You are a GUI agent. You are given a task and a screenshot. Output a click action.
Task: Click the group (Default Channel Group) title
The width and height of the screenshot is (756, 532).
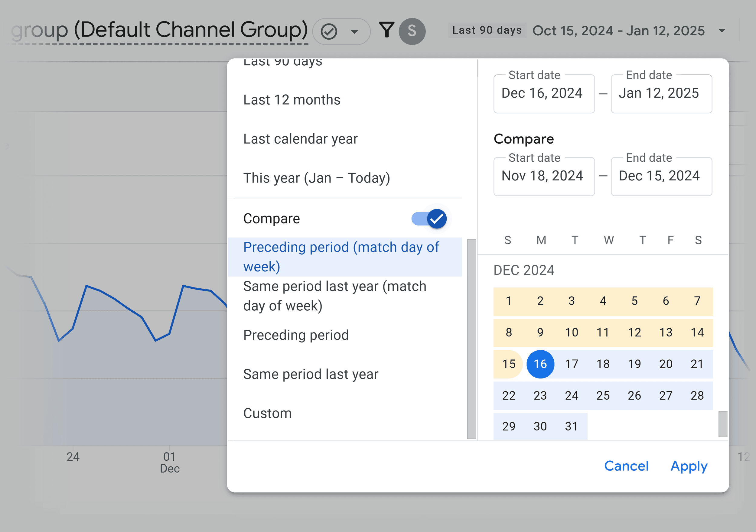(x=159, y=30)
